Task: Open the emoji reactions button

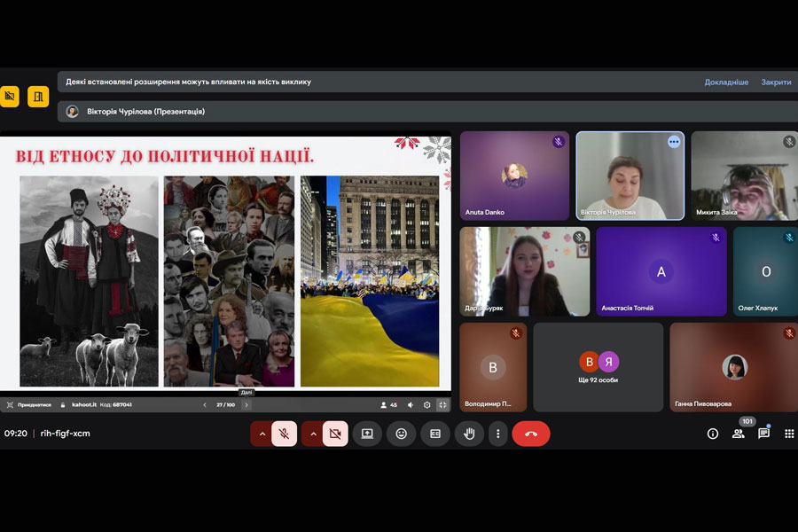Action: 401,434
